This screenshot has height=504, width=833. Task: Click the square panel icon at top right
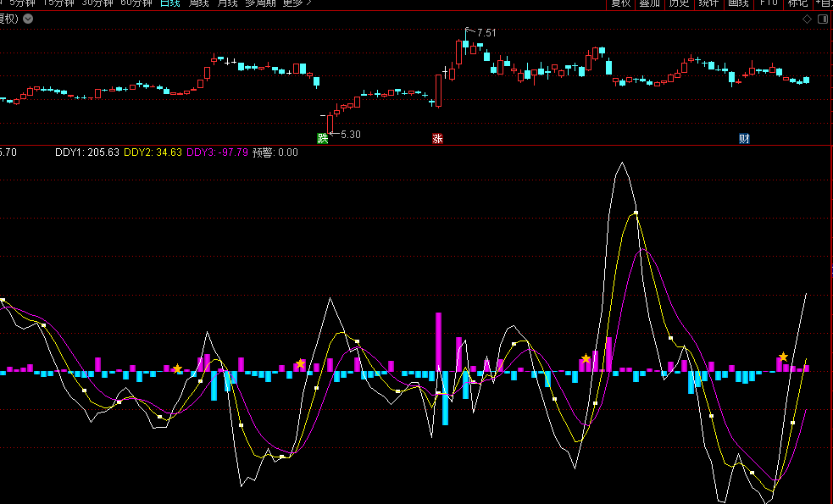point(823,19)
